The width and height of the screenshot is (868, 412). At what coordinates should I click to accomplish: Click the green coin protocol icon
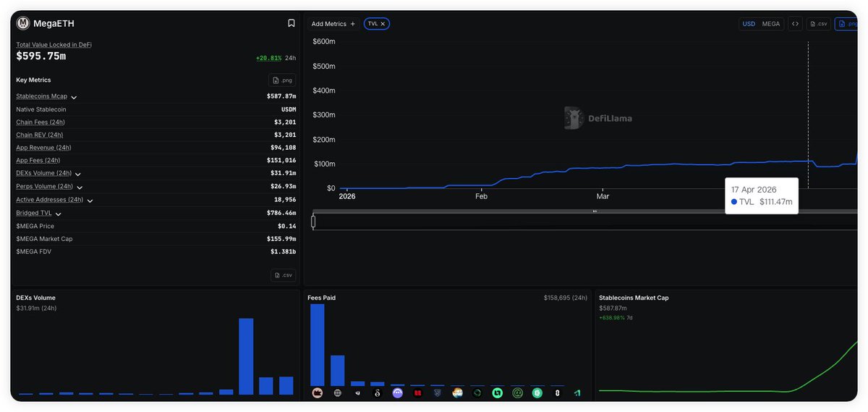pos(537,393)
